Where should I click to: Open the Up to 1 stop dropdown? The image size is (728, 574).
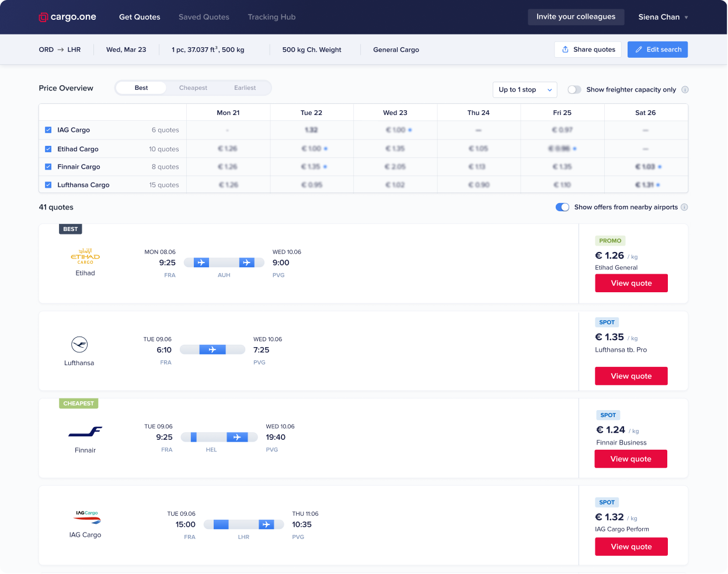tap(524, 90)
